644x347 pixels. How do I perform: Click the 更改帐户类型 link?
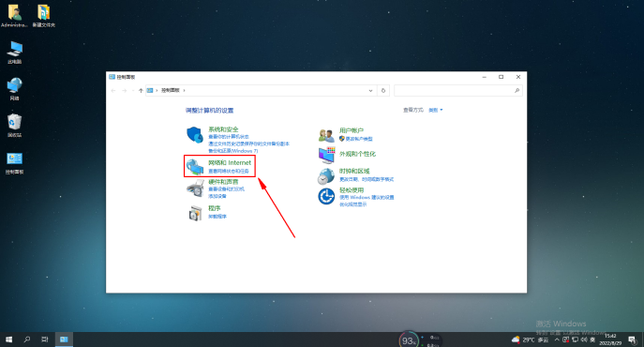pyautogui.click(x=359, y=139)
